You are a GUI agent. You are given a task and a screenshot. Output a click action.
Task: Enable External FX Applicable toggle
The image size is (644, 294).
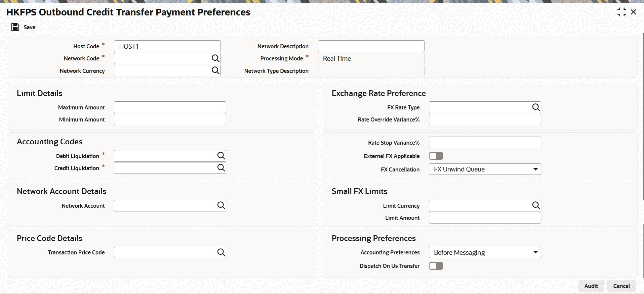click(x=436, y=156)
